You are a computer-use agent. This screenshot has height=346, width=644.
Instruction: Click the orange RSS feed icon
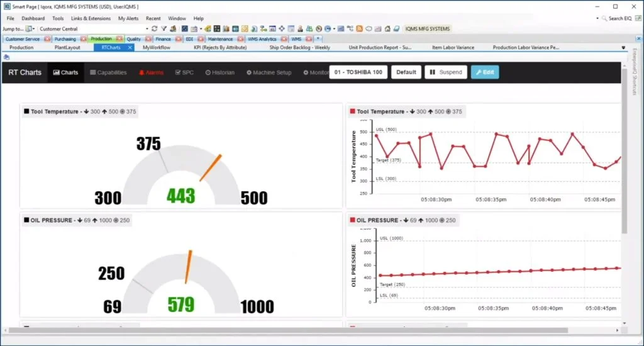pyautogui.click(x=359, y=29)
